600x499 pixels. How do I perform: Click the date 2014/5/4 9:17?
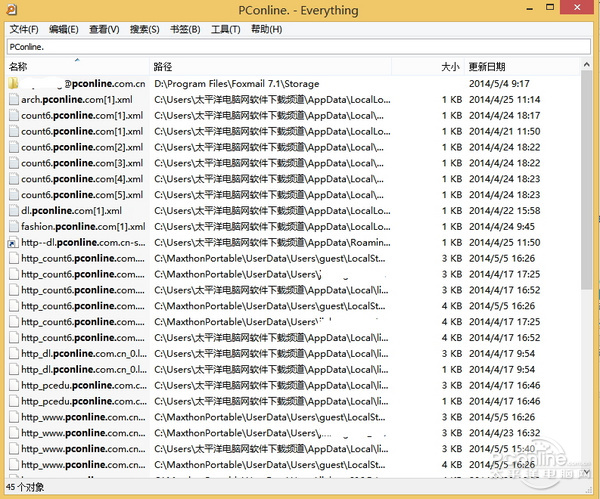pos(499,83)
